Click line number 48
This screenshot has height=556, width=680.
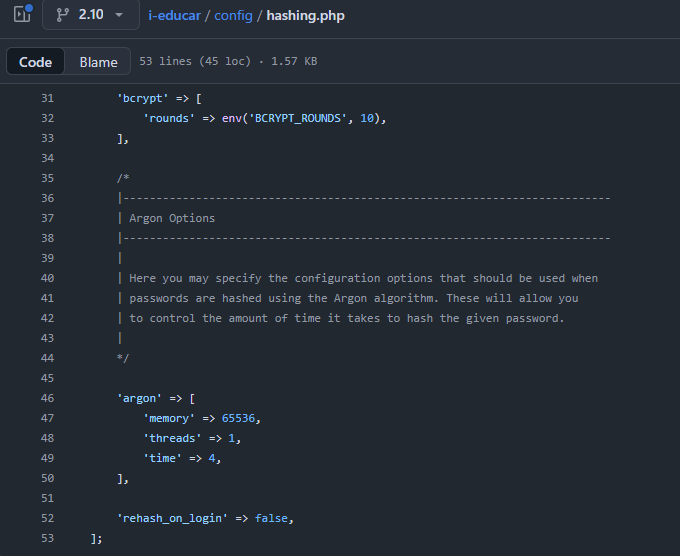click(48, 438)
